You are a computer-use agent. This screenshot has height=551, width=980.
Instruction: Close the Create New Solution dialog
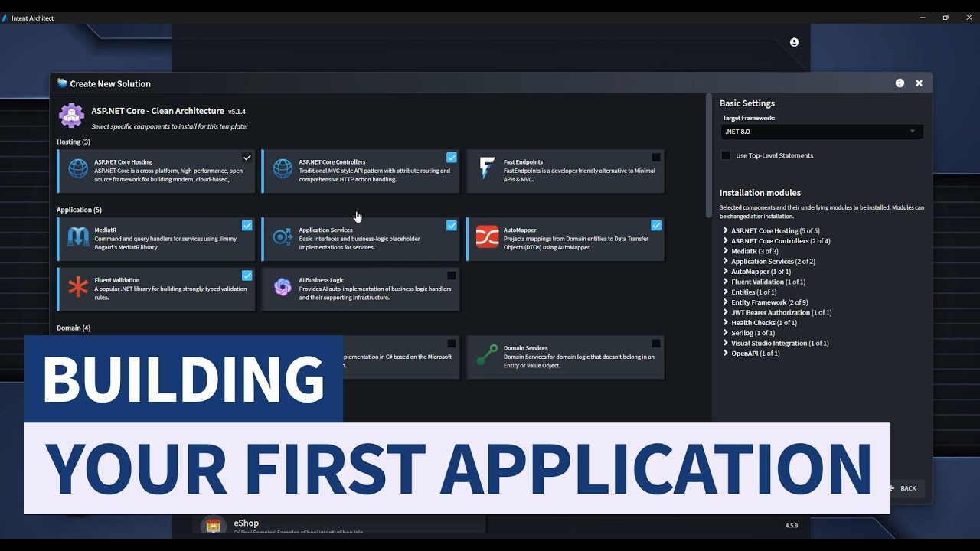pyautogui.click(x=919, y=83)
